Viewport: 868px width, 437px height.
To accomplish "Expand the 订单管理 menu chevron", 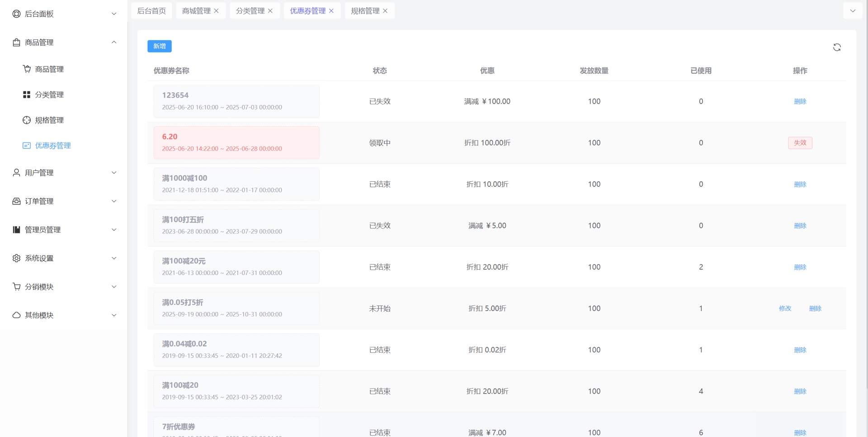I will (x=114, y=201).
